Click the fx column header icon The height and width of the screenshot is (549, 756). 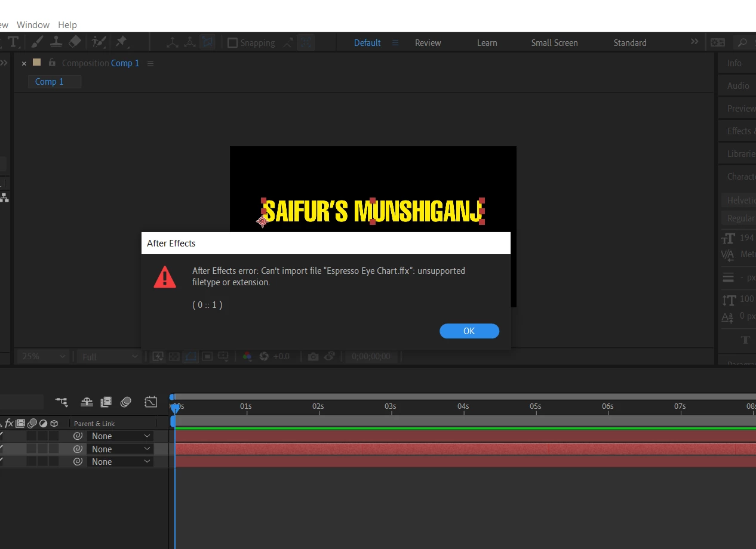coord(9,423)
